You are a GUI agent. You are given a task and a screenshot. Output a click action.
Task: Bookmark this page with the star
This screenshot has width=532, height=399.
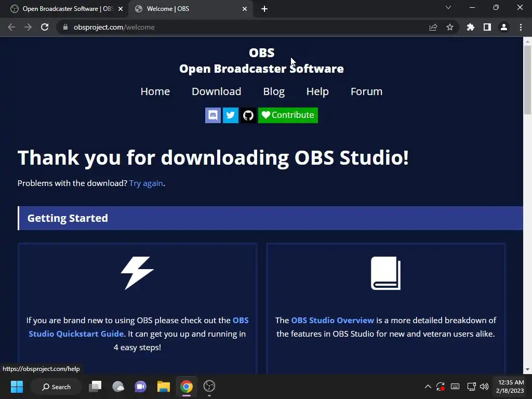coord(450,27)
